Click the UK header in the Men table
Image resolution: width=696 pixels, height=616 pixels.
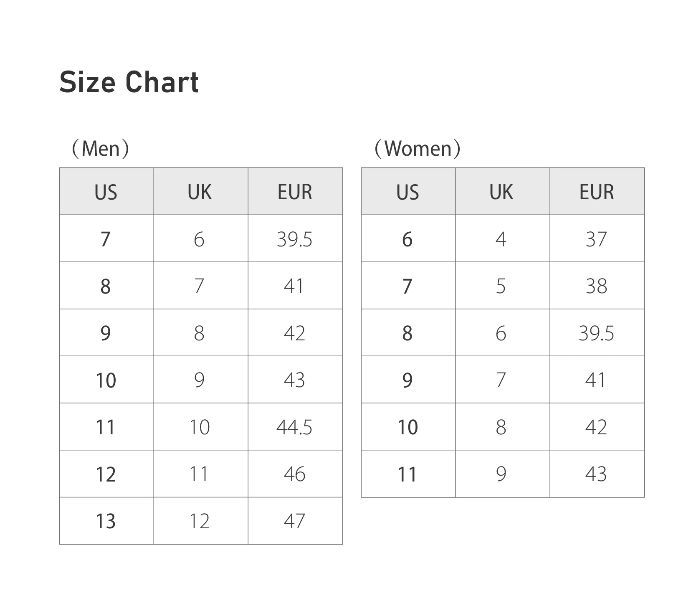point(200,192)
